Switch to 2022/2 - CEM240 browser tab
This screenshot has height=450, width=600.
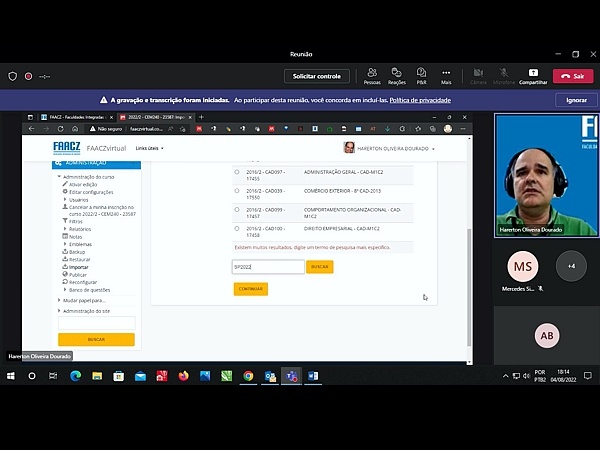click(x=155, y=117)
